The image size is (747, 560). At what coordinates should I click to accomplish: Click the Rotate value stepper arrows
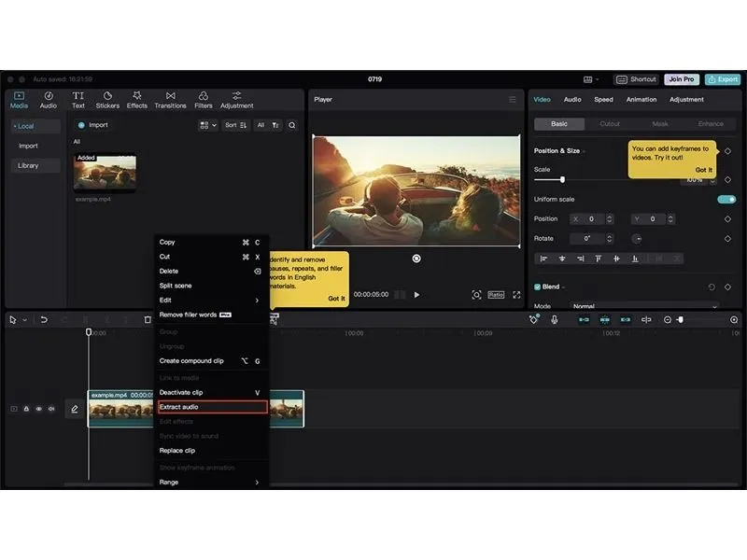point(610,239)
